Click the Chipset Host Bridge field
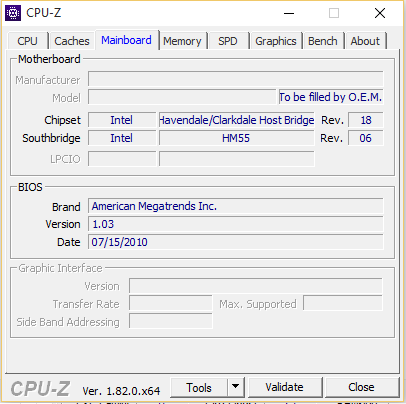The image size is (406, 404). coord(237,120)
